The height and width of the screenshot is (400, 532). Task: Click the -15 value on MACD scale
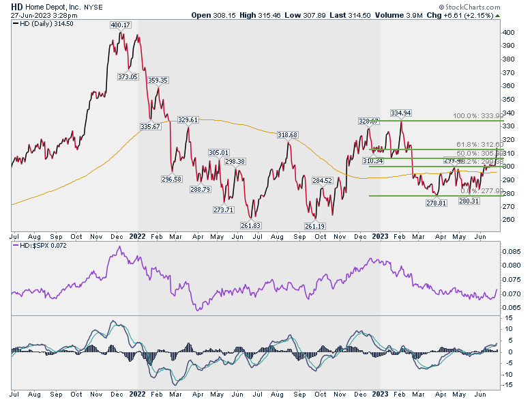[507, 385]
